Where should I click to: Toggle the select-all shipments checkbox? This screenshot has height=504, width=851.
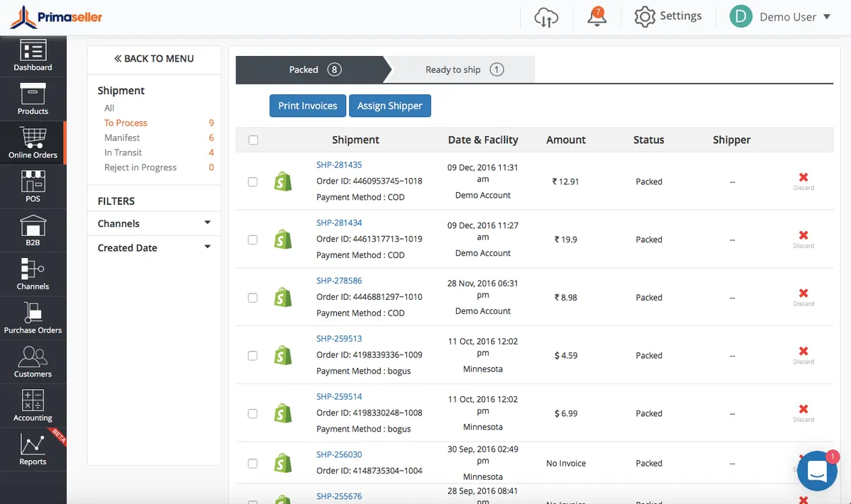coord(253,140)
